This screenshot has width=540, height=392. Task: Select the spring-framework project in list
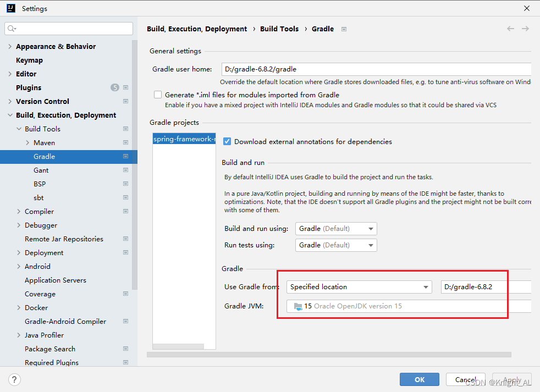(184, 139)
